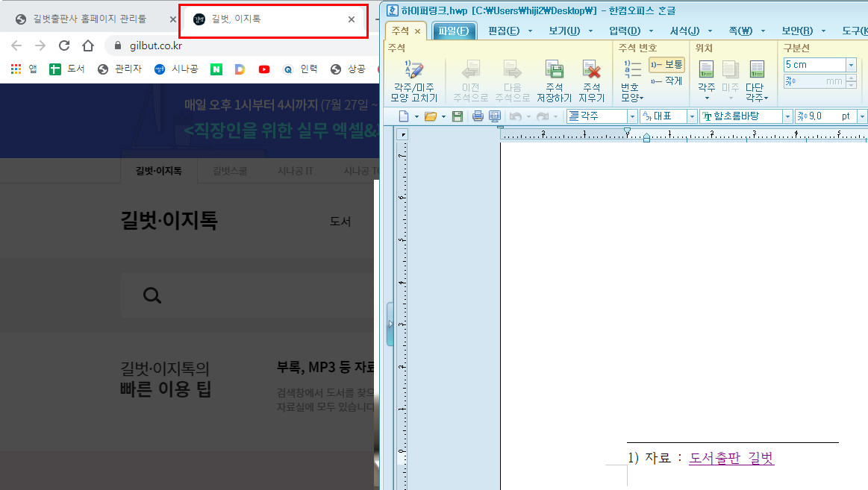Close the 주석 ribbon tab
The width and height of the screenshot is (868, 490).
(x=417, y=31)
